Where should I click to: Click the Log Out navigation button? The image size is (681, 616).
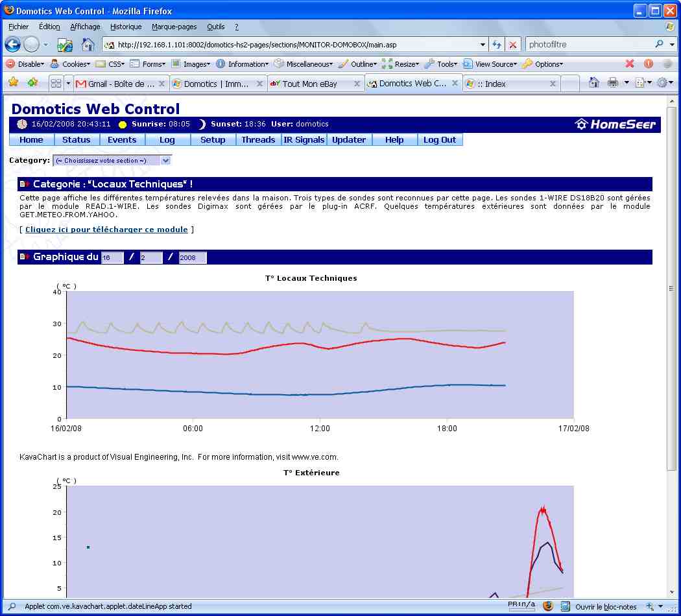pyautogui.click(x=440, y=140)
